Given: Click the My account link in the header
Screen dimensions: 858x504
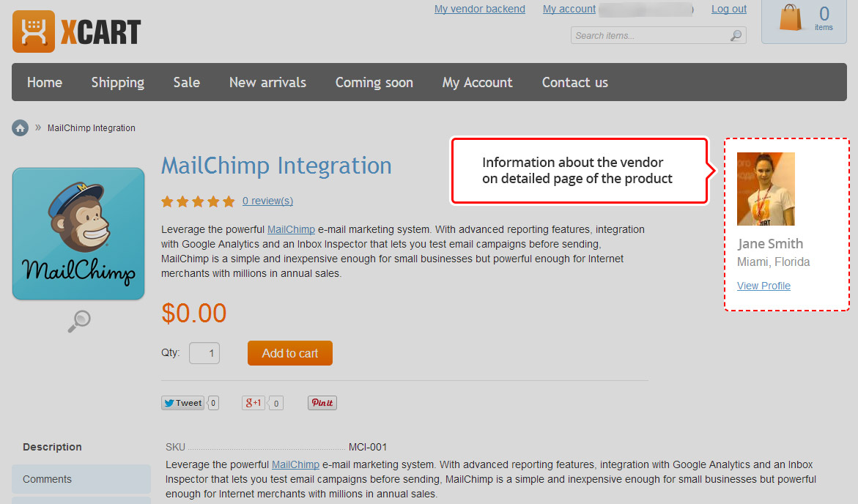Looking at the screenshot, I should point(569,9).
